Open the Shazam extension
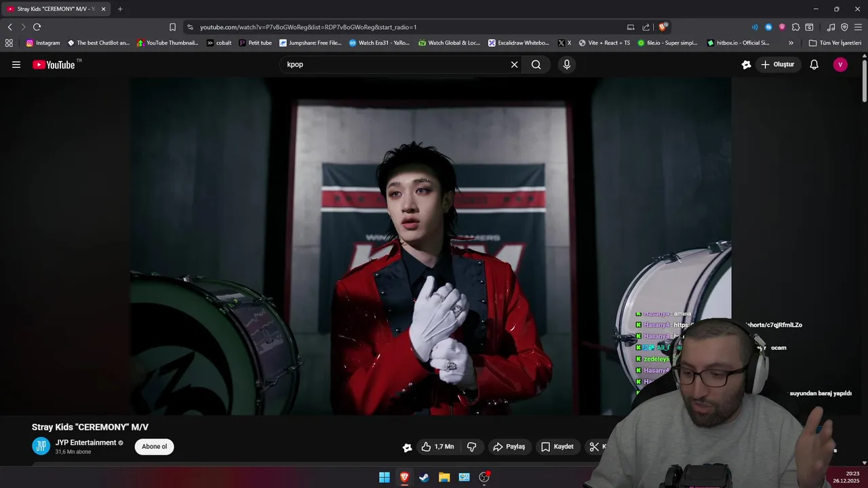This screenshot has width=868, height=488. (768, 27)
